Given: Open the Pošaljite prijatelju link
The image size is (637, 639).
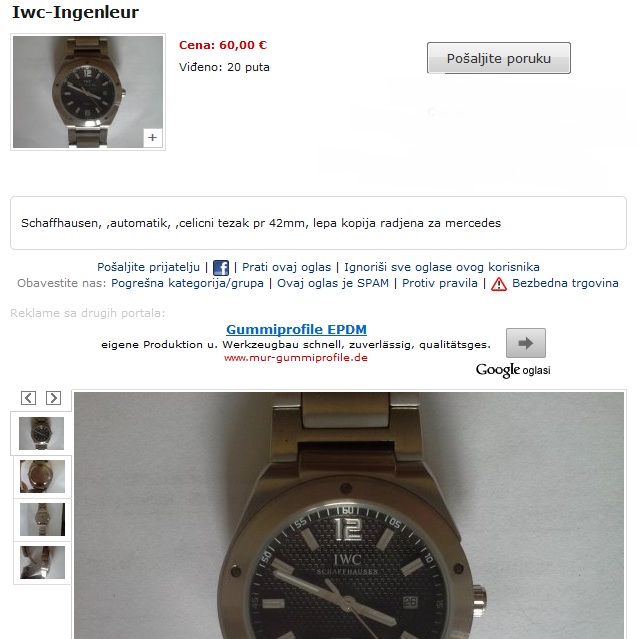Looking at the screenshot, I should 148,267.
